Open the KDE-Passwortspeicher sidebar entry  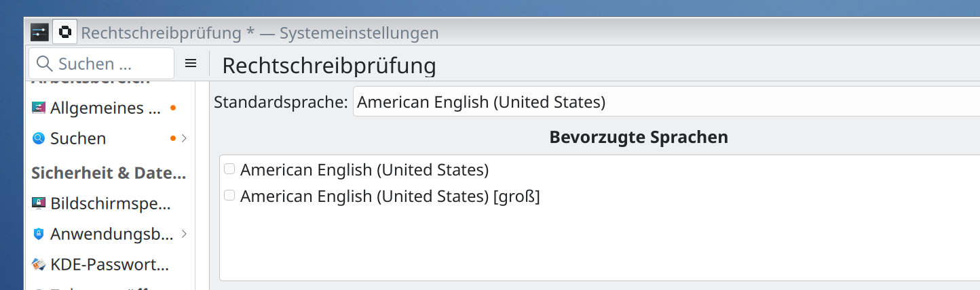pos(110,264)
